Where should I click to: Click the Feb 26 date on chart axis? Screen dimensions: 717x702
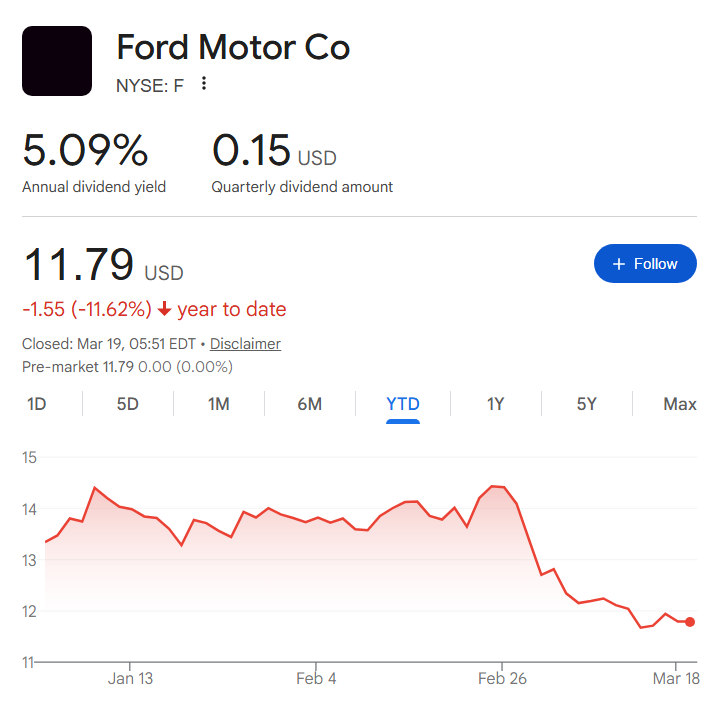click(502, 678)
